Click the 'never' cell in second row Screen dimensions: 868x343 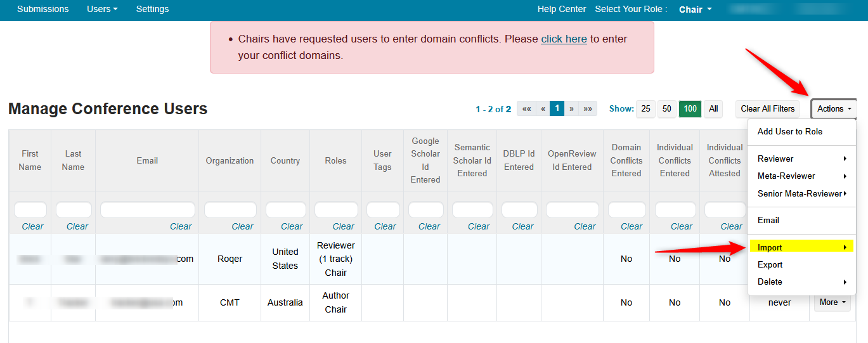[x=780, y=302]
